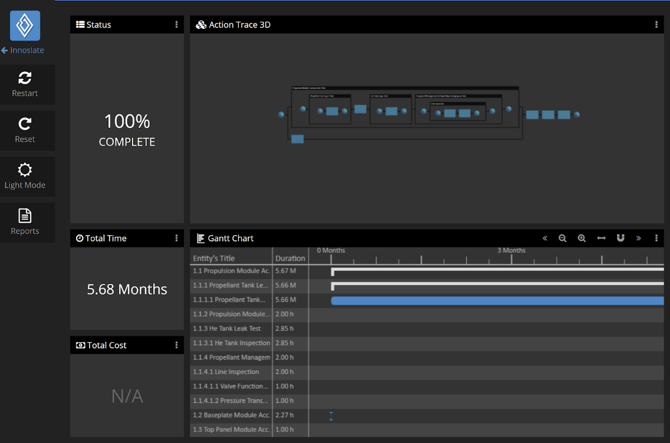Click the Status panel list icon
The image size is (670, 443).
[80, 24]
